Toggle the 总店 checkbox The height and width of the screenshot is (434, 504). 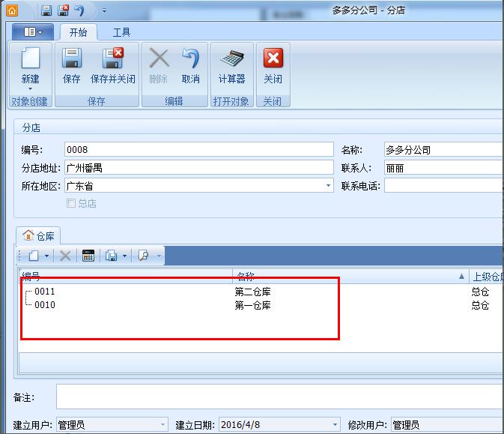tap(71, 203)
